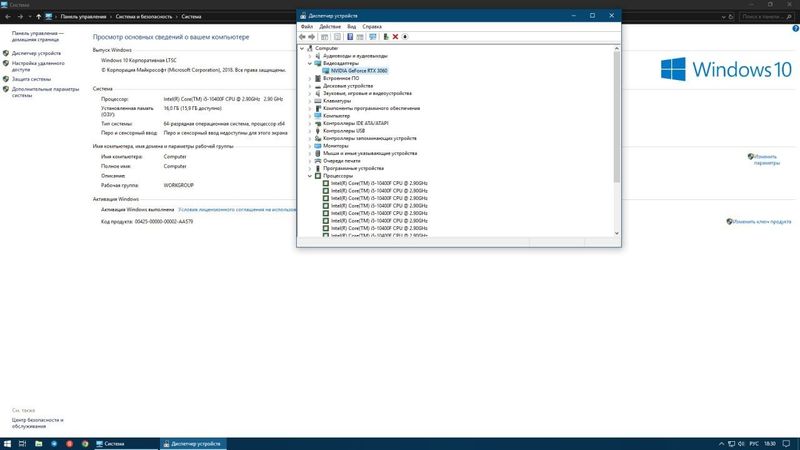The width and height of the screenshot is (800, 450).
Task: Click Система и безопасность breadcrumb
Action: click(x=144, y=17)
